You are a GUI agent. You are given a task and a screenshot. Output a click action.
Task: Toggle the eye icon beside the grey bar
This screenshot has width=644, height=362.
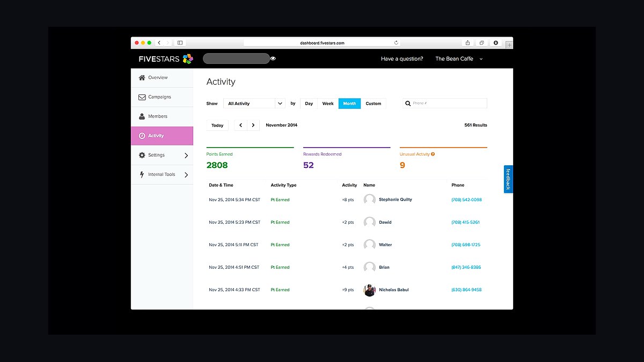pos(273,58)
